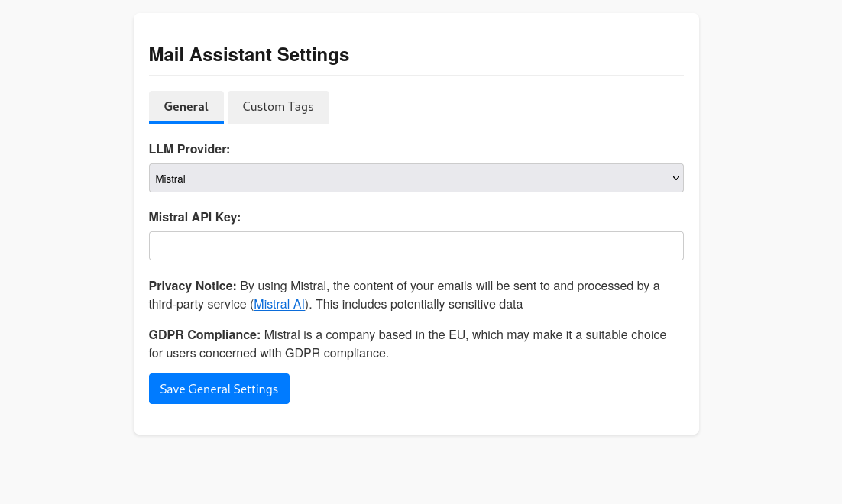Follow the Mistral AI link
Image resolution: width=842 pixels, height=504 pixels.
click(x=279, y=305)
